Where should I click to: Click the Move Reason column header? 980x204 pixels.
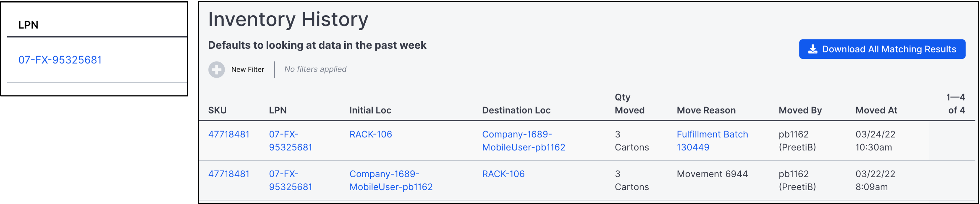coord(706,110)
